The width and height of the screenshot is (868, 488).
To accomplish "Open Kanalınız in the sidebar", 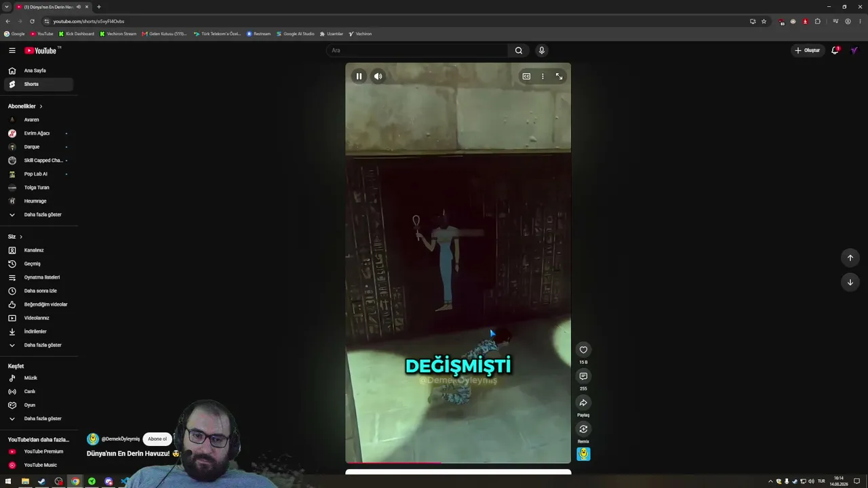I will coord(39,250).
